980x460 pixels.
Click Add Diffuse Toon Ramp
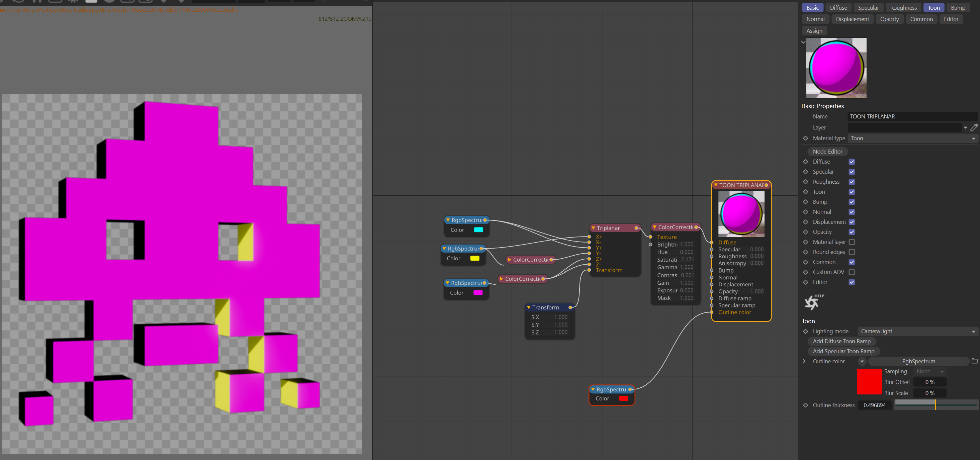click(841, 341)
